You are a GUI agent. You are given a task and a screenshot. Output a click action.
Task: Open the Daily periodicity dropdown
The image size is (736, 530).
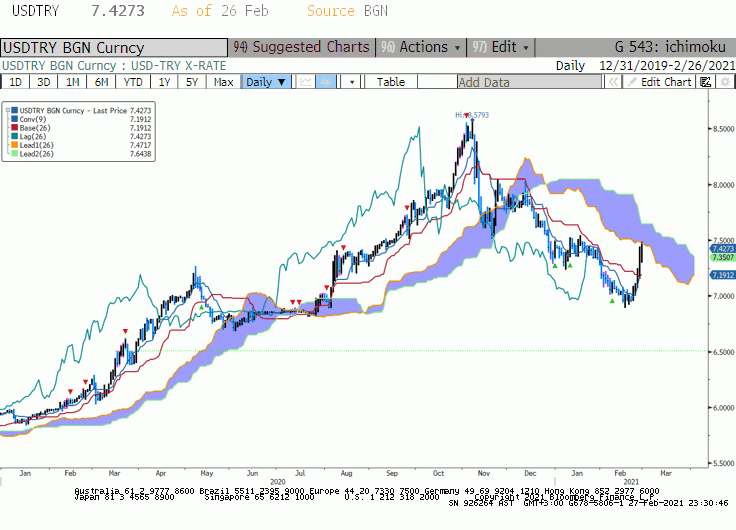266,82
